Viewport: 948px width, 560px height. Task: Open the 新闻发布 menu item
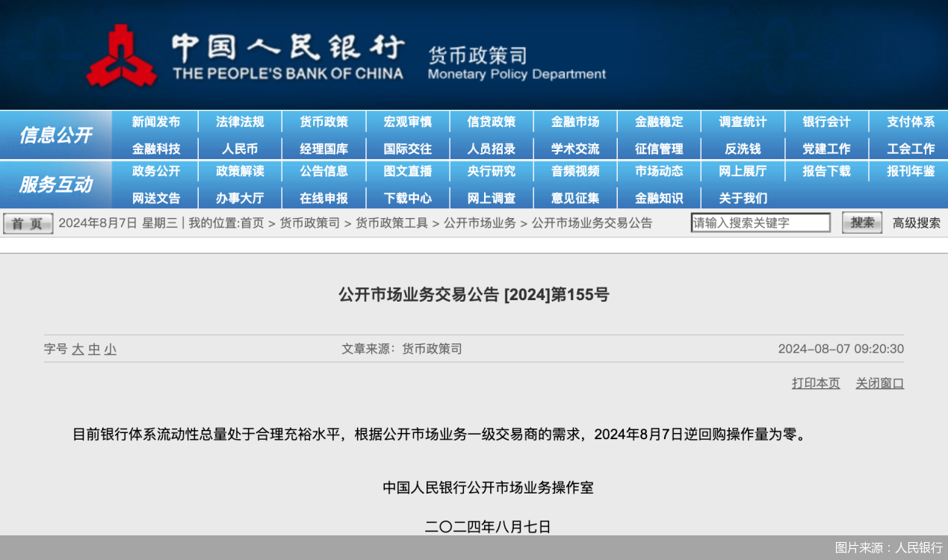point(156,122)
